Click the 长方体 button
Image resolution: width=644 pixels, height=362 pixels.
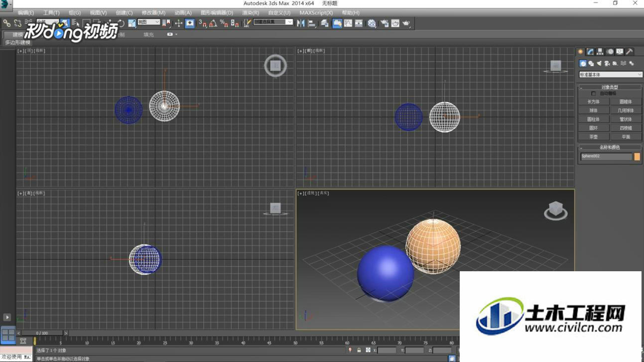tap(593, 102)
